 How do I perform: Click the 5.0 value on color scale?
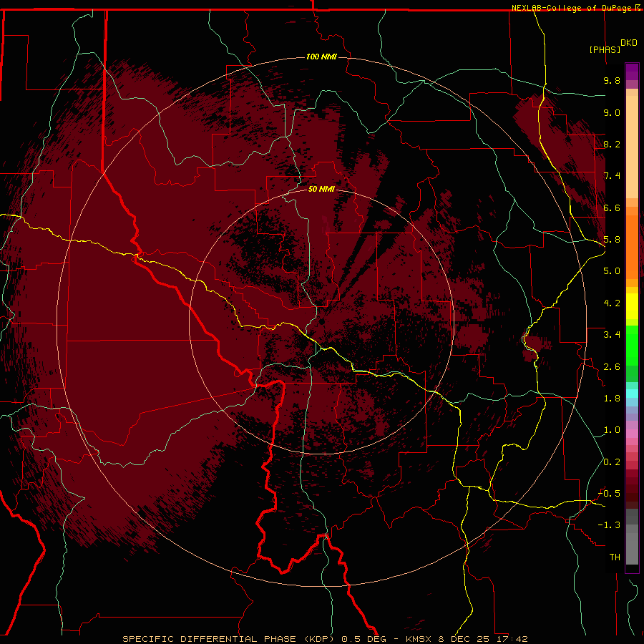pyautogui.click(x=612, y=271)
